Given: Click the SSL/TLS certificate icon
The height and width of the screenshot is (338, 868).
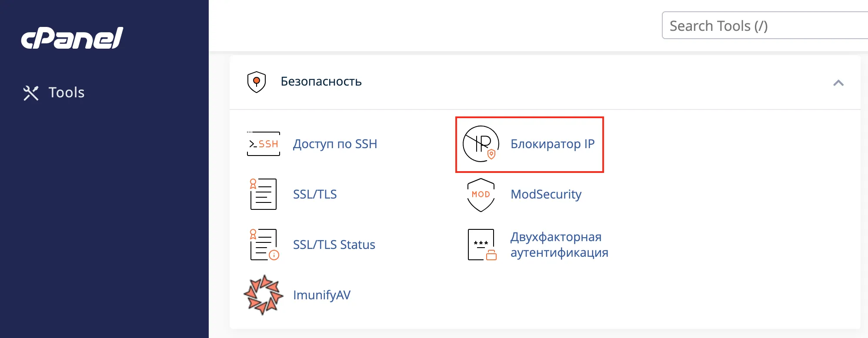Looking at the screenshot, I should tap(263, 194).
